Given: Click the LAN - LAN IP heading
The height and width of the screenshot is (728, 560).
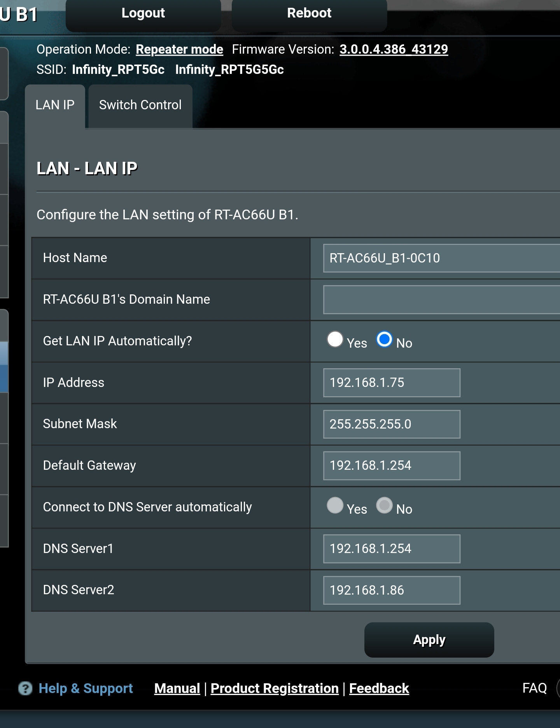Looking at the screenshot, I should pyautogui.click(x=87, y=168).
